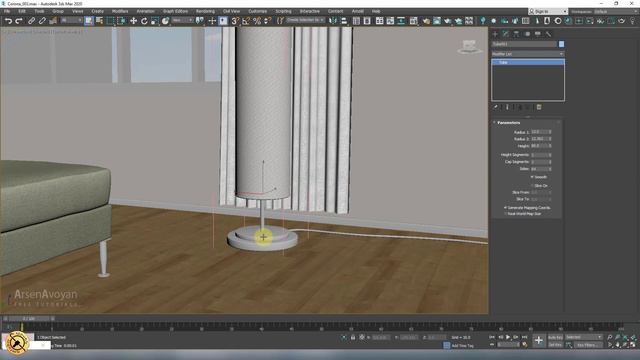
Task: Toggle the Smooth checkbox
Action: tap(532, 177)
